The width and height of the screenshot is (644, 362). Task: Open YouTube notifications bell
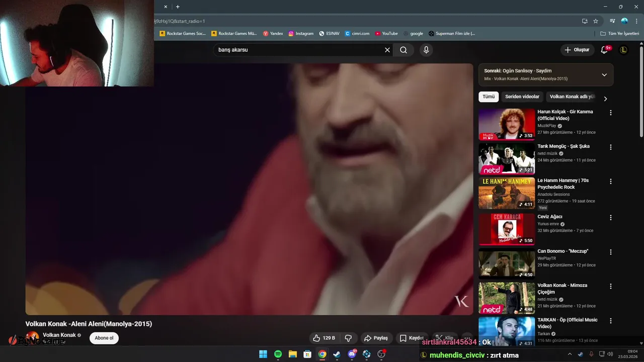click(x=605, y=50)
